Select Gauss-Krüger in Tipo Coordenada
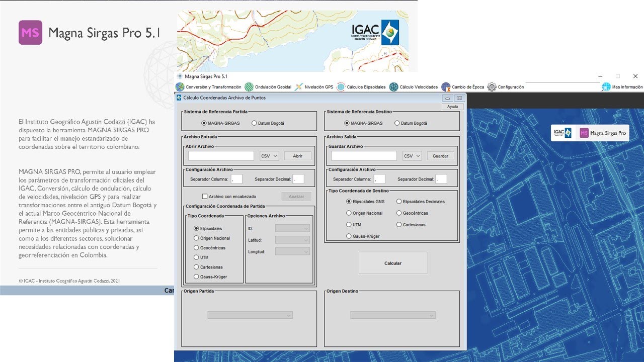The image size is (644, 362). pos(197,277)
